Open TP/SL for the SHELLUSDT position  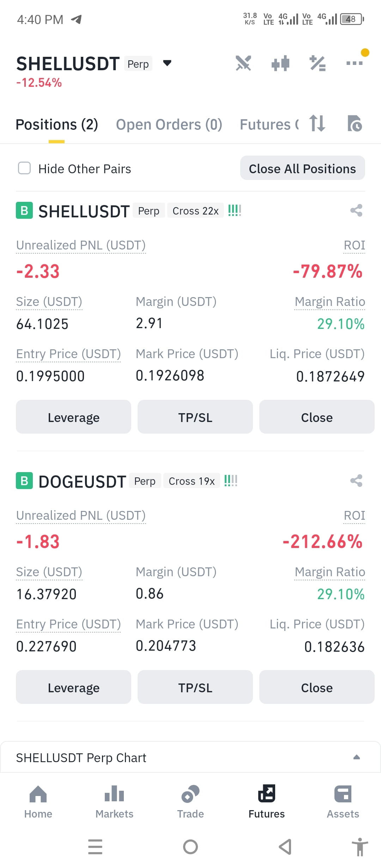point(195,417)
